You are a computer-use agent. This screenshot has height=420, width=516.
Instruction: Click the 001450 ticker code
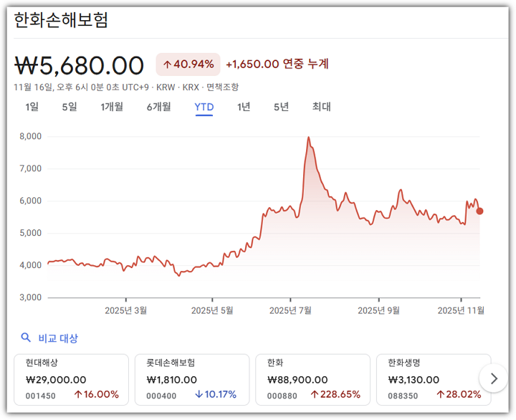(40, 396)
